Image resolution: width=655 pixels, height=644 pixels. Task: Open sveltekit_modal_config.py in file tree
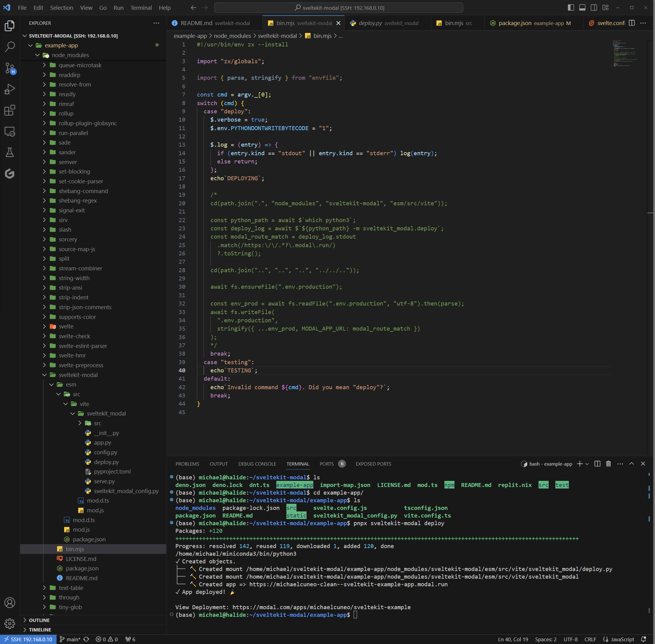126,491
